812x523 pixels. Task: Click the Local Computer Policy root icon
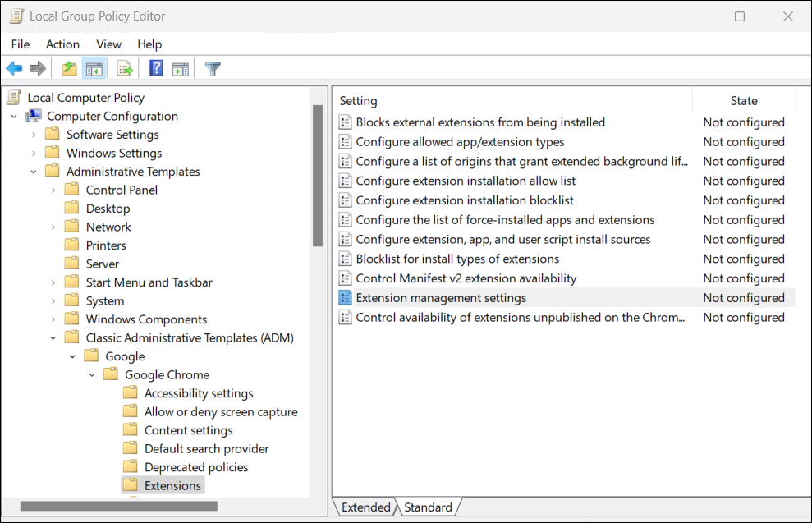14,98
